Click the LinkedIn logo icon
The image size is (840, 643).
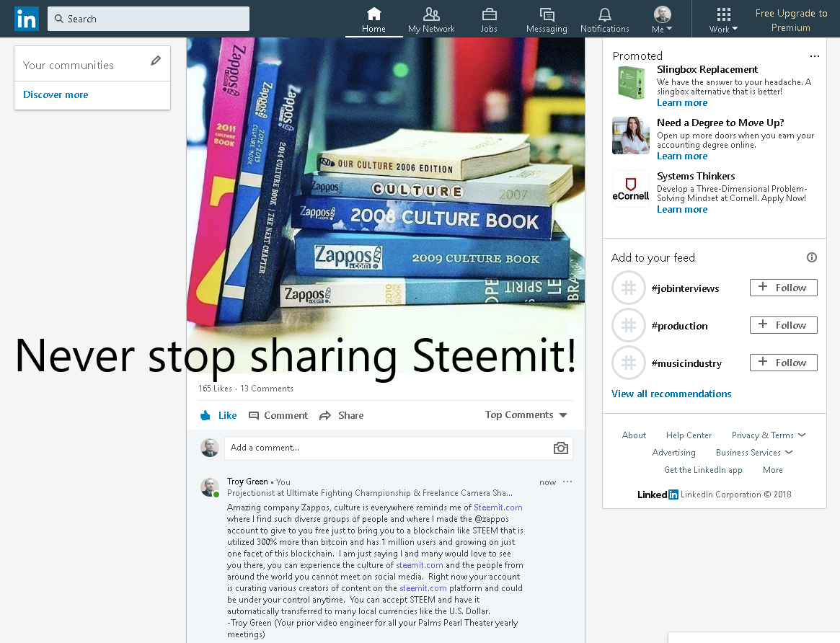[x=26, y=19]
